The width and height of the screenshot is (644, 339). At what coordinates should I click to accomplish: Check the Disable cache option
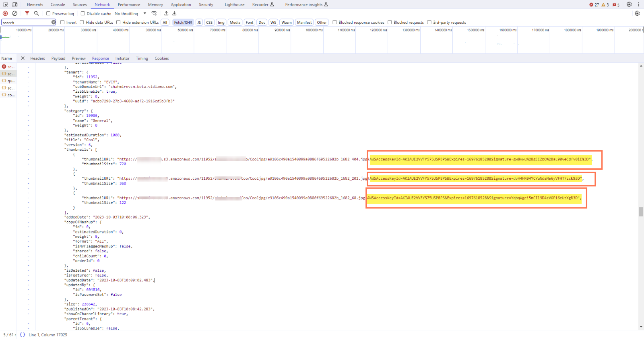83,13
